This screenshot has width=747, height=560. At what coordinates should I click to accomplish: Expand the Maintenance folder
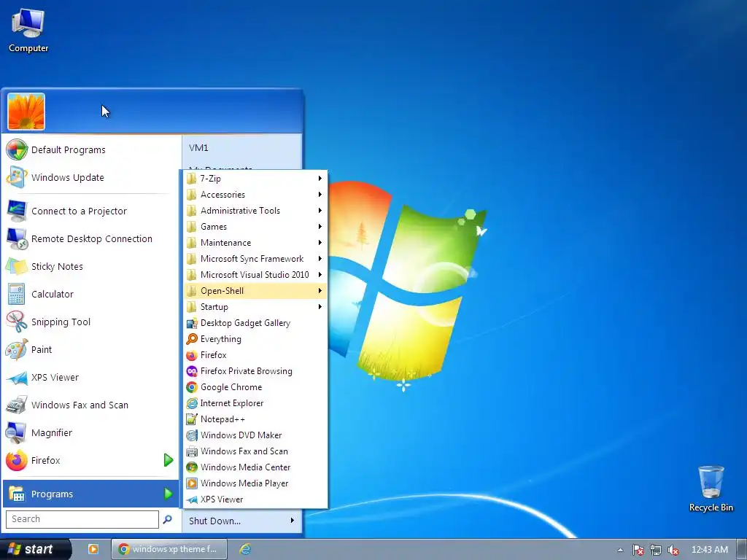pos(255,243)
